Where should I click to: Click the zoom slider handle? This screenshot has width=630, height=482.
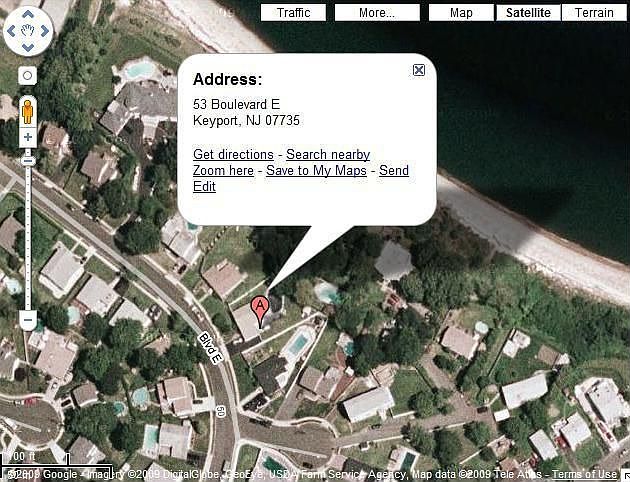(28, 161)
